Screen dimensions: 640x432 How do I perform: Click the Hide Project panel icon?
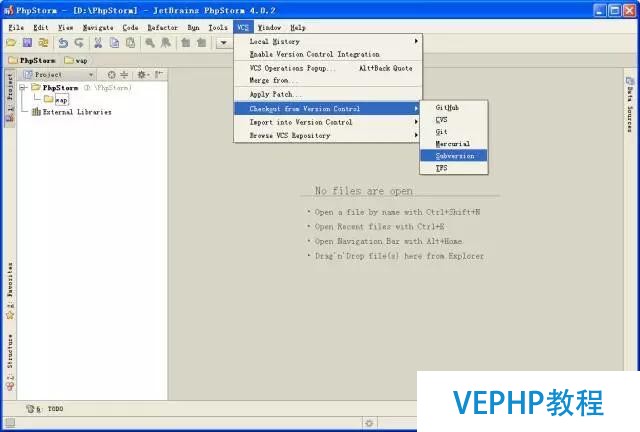pos(158,75)
